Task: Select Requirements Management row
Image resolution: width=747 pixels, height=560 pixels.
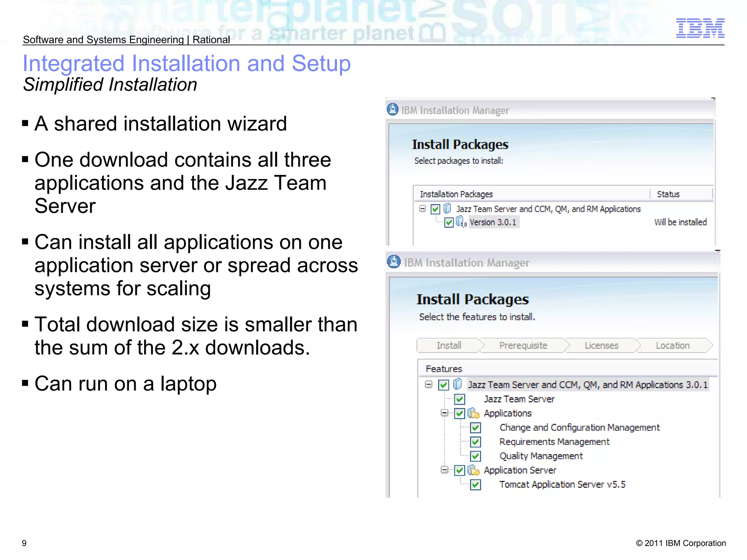Action: coord(554,442)
